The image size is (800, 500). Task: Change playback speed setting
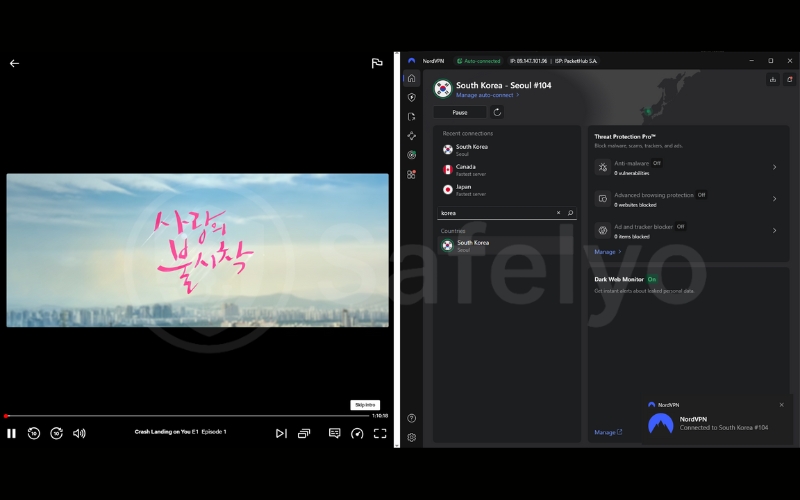pyautogui.click(x=357, y=433)
